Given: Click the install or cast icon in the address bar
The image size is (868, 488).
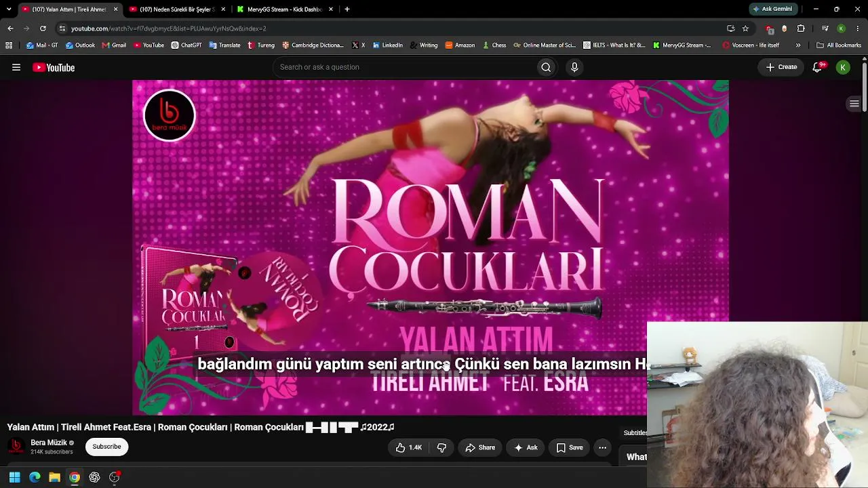Looking at the screenshot, I should click(730, 28).
